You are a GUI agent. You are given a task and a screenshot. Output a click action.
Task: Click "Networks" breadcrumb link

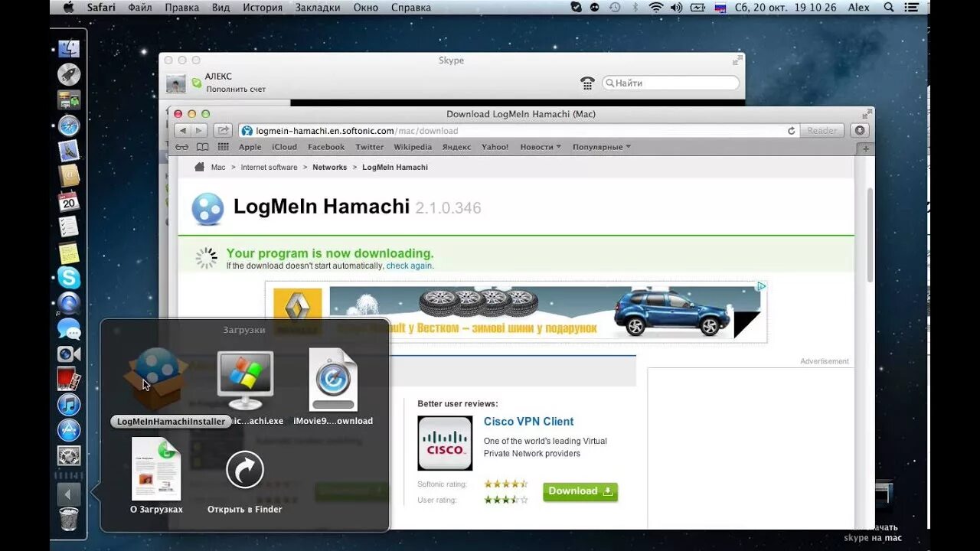(x=329, y=167)
